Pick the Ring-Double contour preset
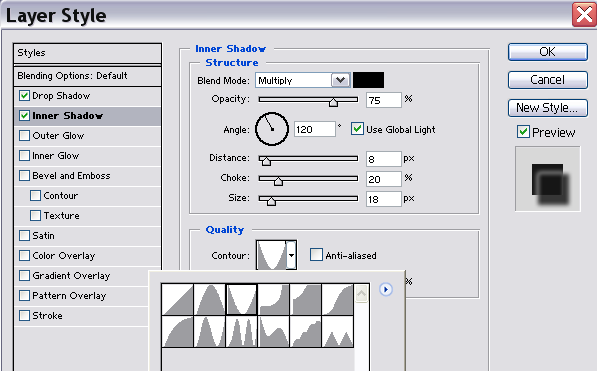 [x=241, y=331]
